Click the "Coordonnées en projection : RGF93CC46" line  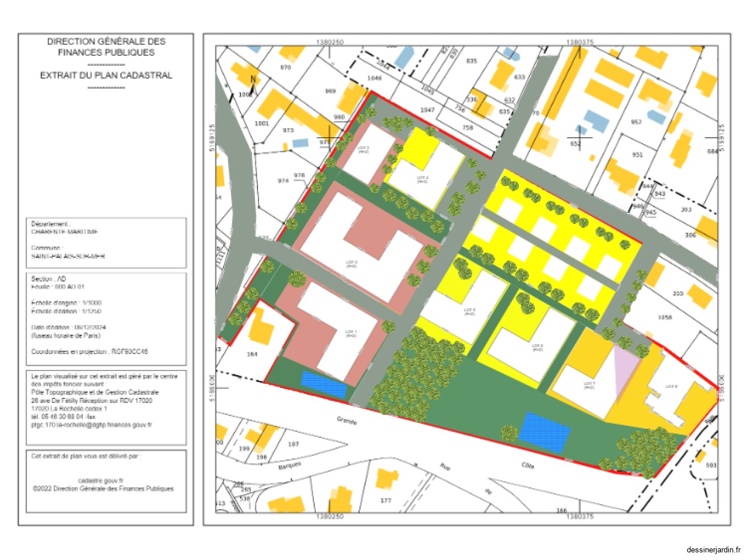(x=89, y=352)
